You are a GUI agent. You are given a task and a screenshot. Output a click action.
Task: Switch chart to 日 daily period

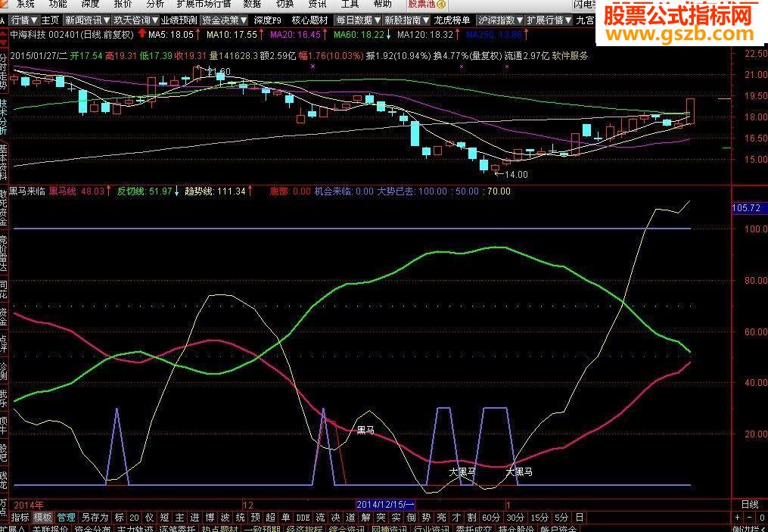click(580, 518)
